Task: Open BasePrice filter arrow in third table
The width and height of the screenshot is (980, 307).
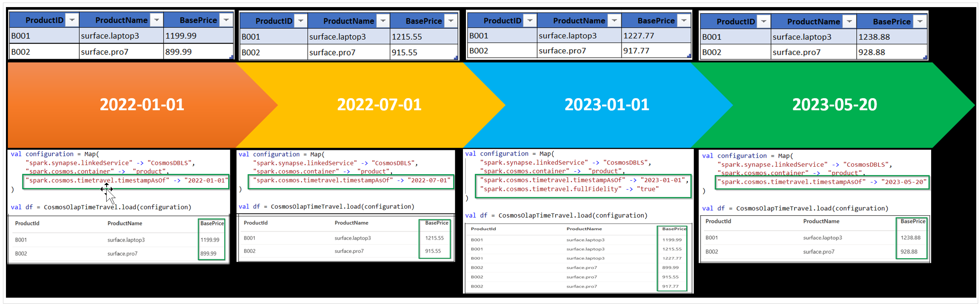Action: (684, 20)
